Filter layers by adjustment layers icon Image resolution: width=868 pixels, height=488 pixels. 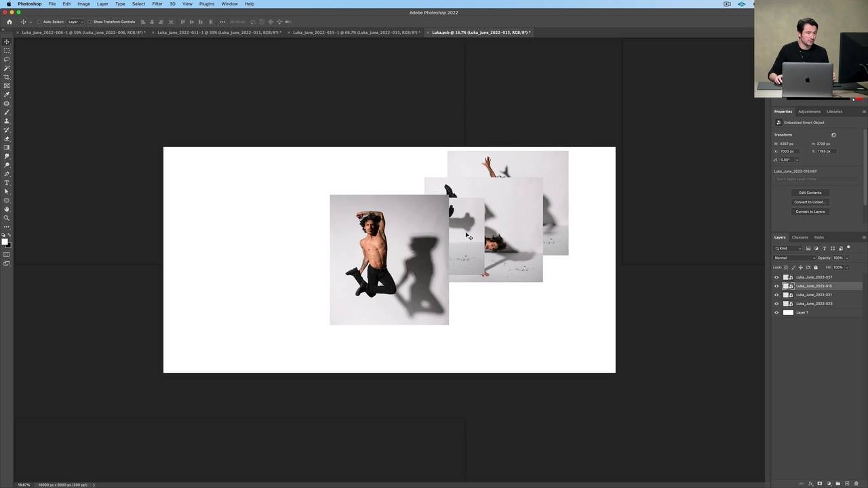816,249
